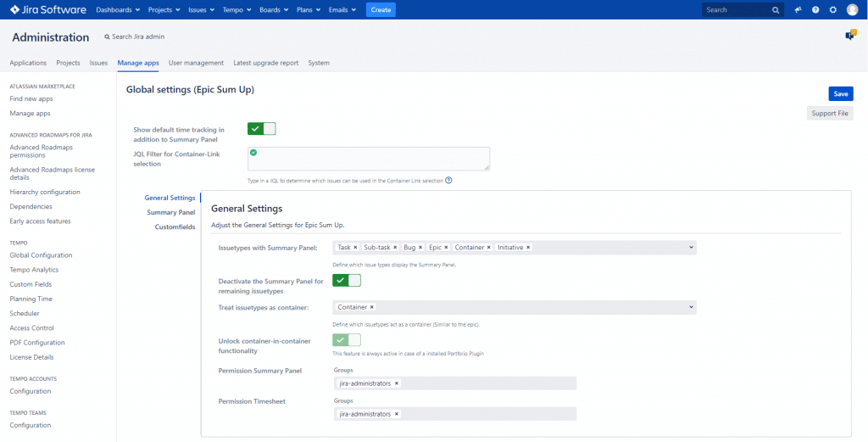The height and width of the screenshot is (442, 868).
Task: Click the magnifier icon in top search
Action: point(776,10)
